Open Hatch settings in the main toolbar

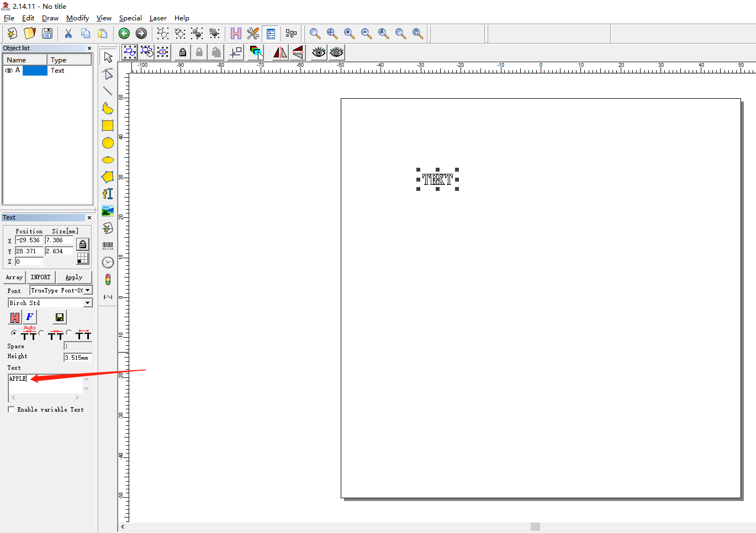pyautogui.click(x=236, y=34)
